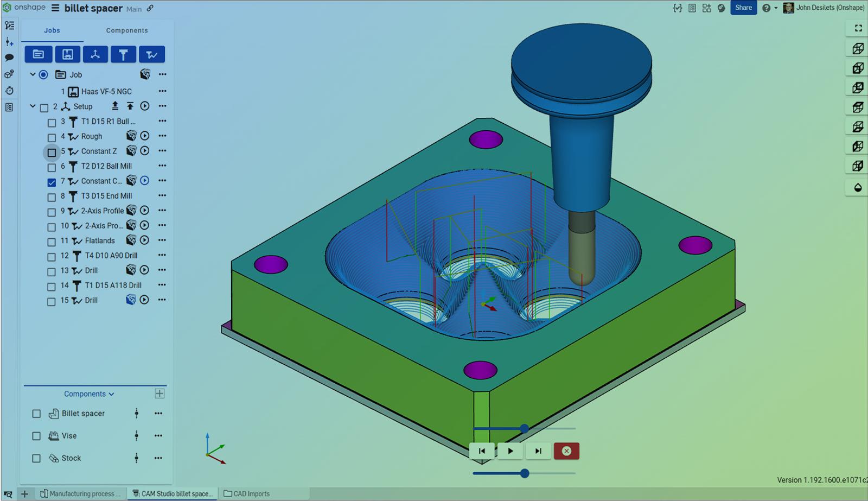Click the simulate play icon on Rough toolpath

[145, 136]
